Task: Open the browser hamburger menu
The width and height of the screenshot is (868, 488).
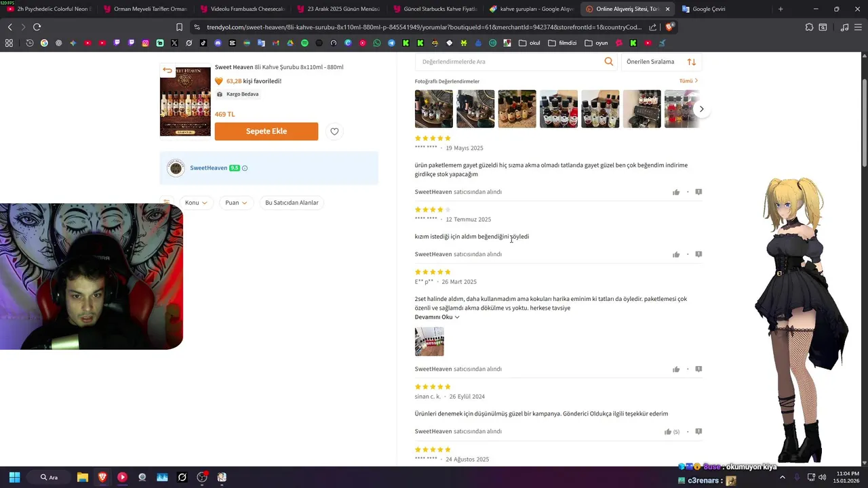Action: pos(859,27)
